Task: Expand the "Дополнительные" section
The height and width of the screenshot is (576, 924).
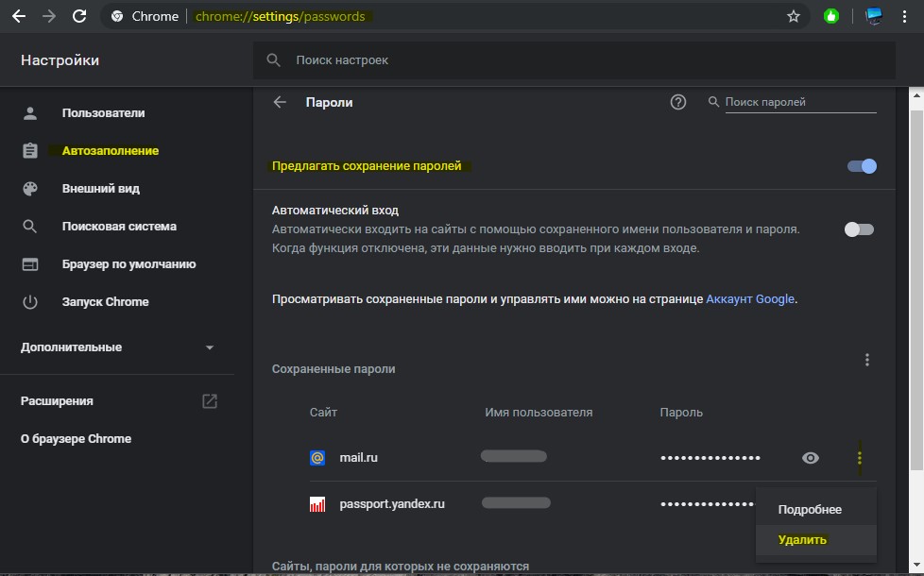Action: point(117,347)
